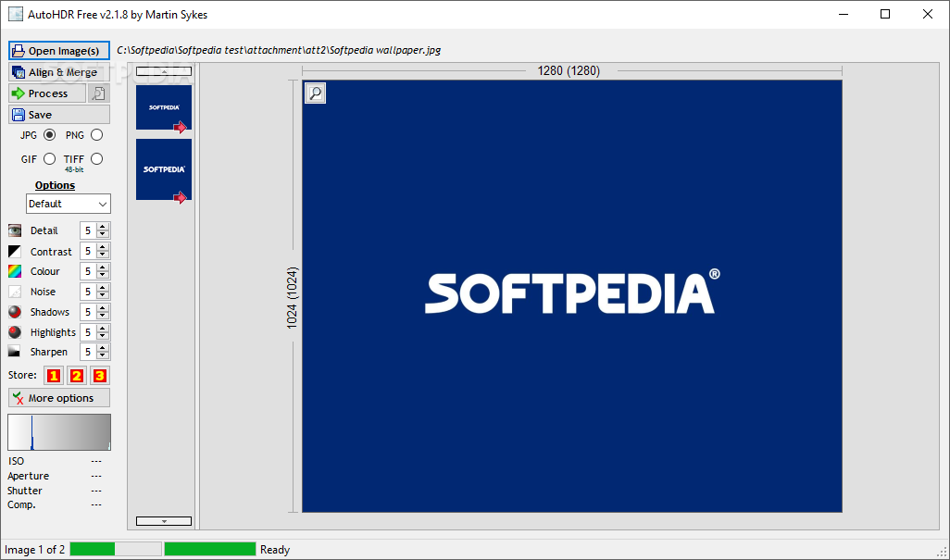Click the Open Image(s) button
950x560 pixels.
tap(58, 51)
